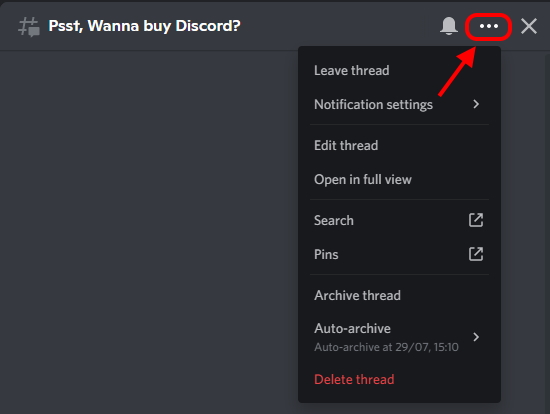
Task: Select Archive thread
Action: (399, 295)
